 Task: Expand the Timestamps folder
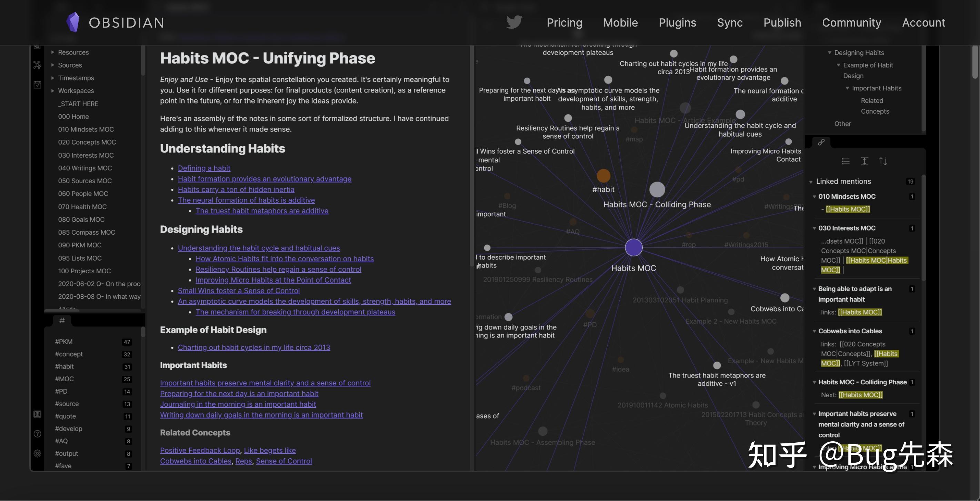[x=53, y=78]
